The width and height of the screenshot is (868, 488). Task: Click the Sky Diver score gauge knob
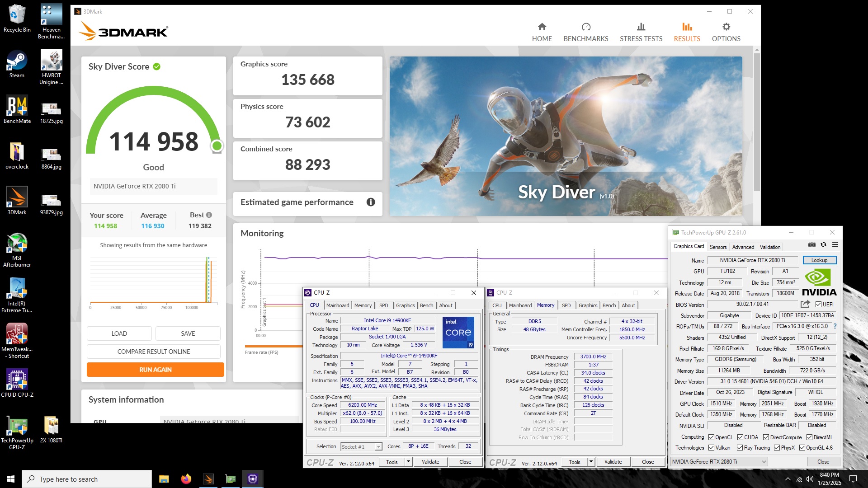coord(217,146)
